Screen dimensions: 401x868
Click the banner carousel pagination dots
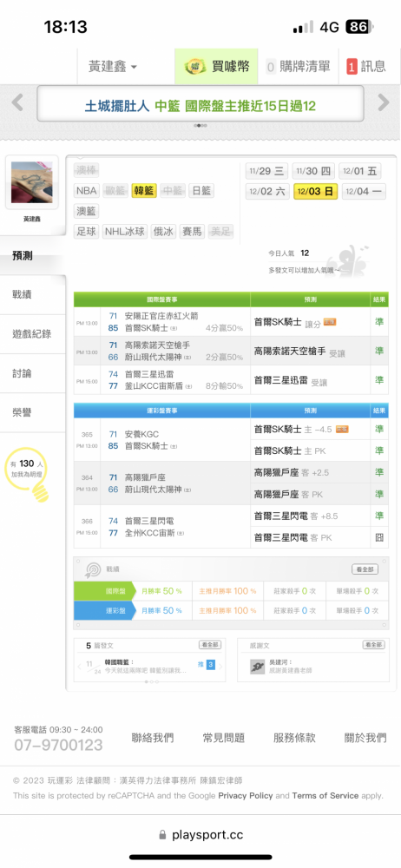tap(200, 126)
